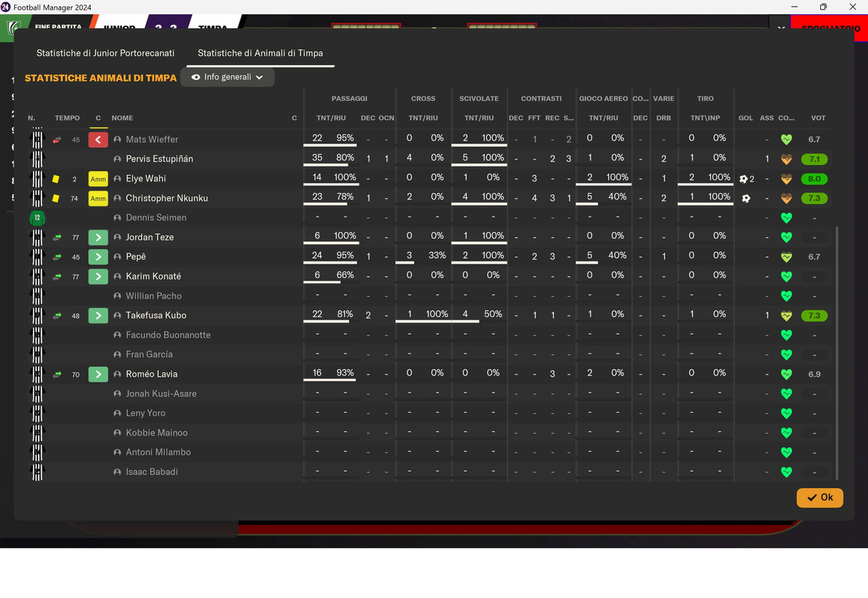This screenshot has width=868, height=598.
Task: Sort by the OCN passing column header
Action: [x=387, y=118]
